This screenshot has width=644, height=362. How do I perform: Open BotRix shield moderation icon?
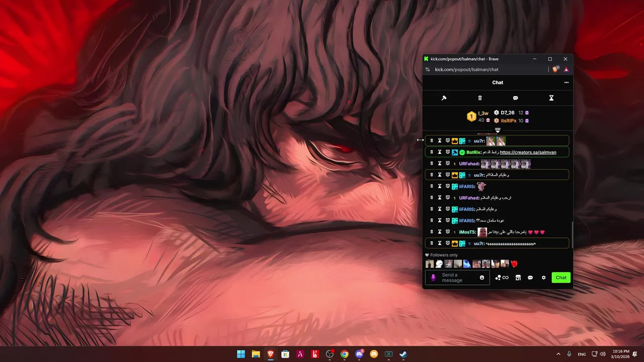(x=447, y=152)
